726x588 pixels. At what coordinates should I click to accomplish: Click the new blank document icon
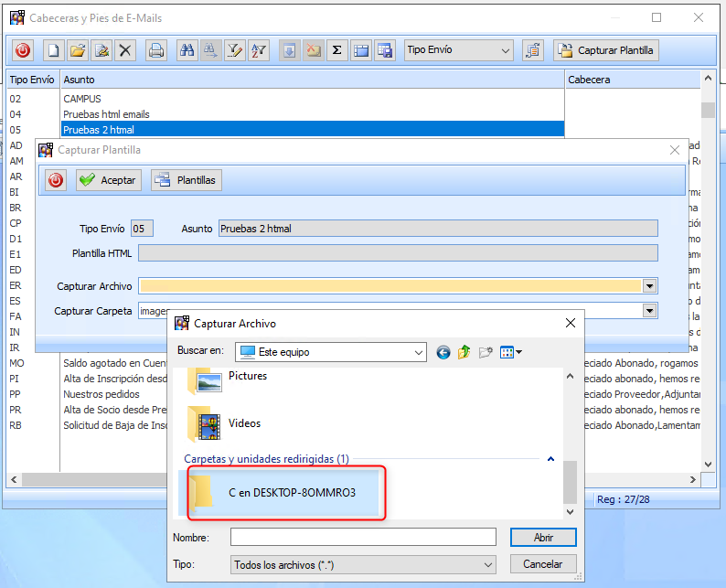[x=54, y=50]
